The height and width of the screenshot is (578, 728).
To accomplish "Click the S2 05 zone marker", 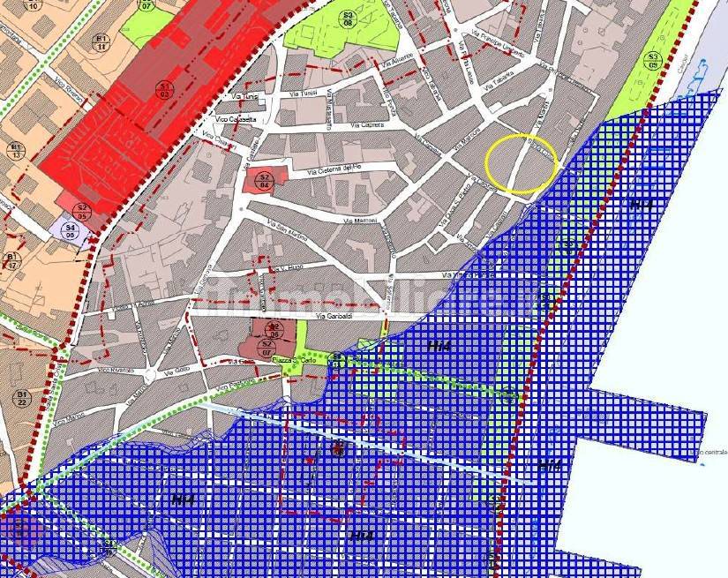I will pyautogui.click(x=81, y=211).
